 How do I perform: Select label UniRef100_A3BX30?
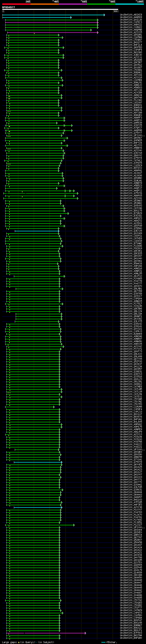tap(131, 55)
